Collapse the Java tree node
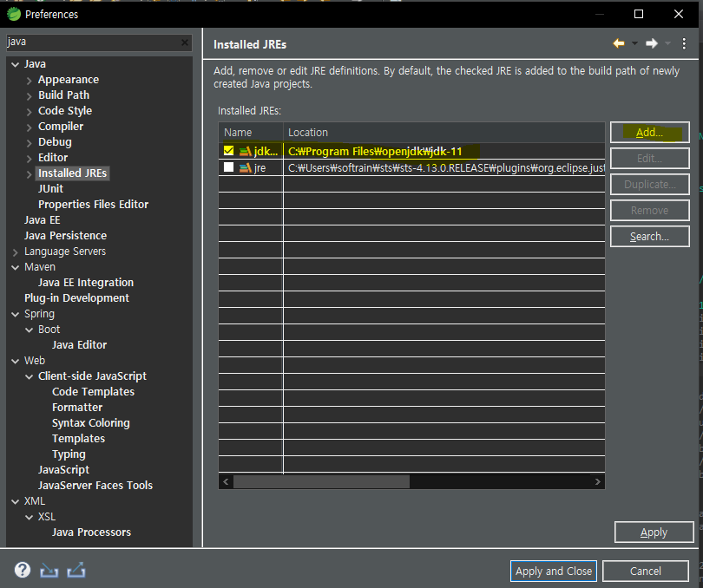This screenshot has height=588, width=703. click(x=16, y=64)
